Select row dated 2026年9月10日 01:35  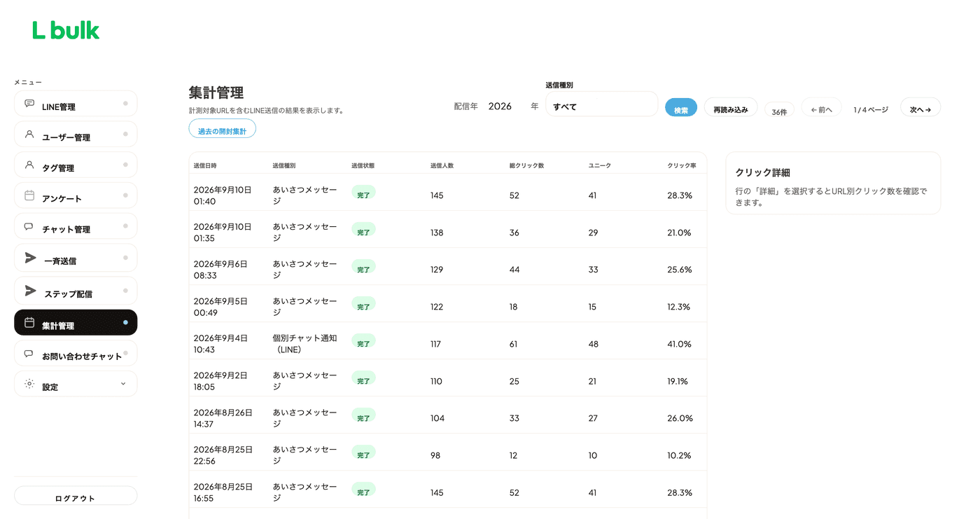click(x=448, y=230)
